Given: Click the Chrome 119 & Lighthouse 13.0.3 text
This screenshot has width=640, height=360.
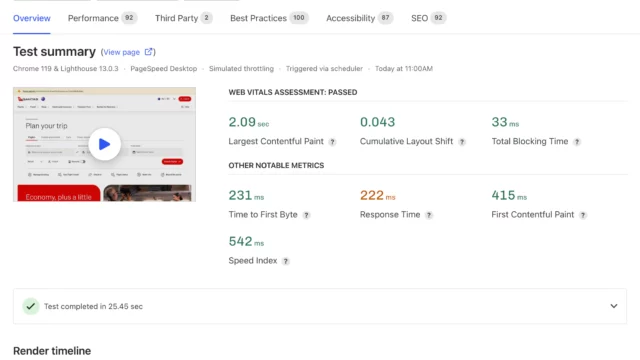Looking at the screenshot, I should pyautogui.click(x=66, y=69).
